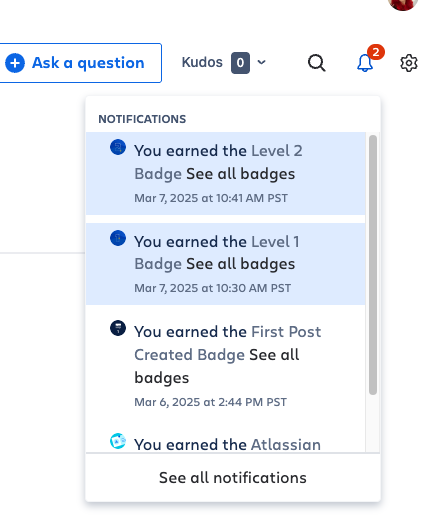The height and width of the screenshot is (529, 445).
Task: Open the search magnifier icon
Action: tap(317, 63)
